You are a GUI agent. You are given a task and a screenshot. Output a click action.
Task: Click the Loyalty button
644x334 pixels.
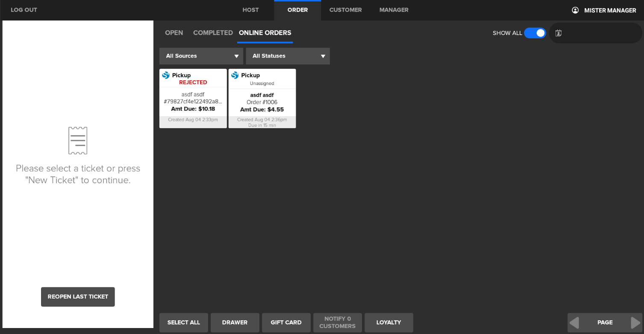pos(388,322)
